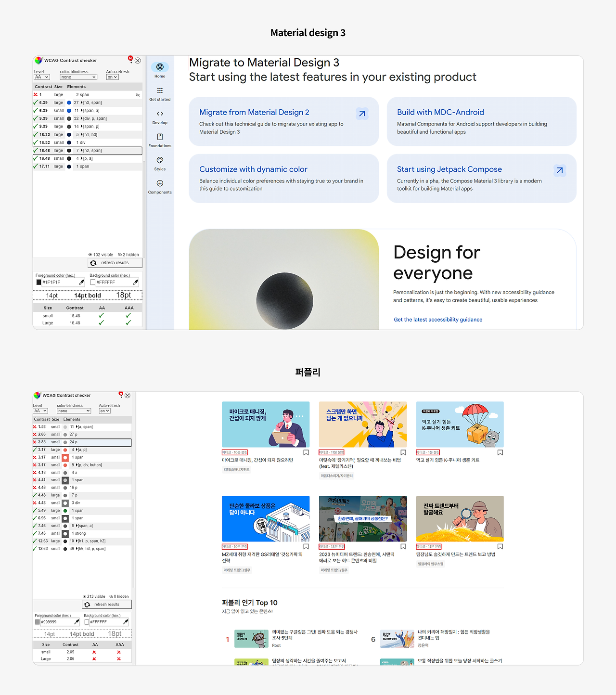Open color-blindness dropdown in 퍼플리 checker
616x695 pixels.
[x=74, y=411]
